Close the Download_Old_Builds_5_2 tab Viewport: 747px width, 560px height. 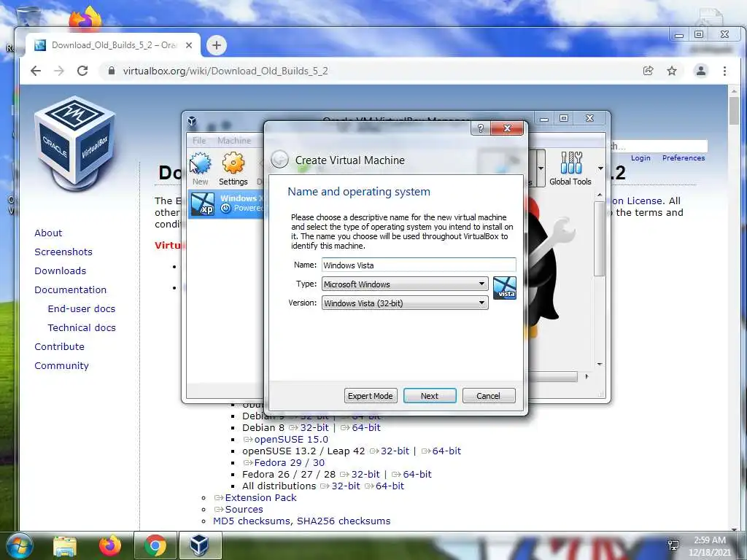(189, 45)
